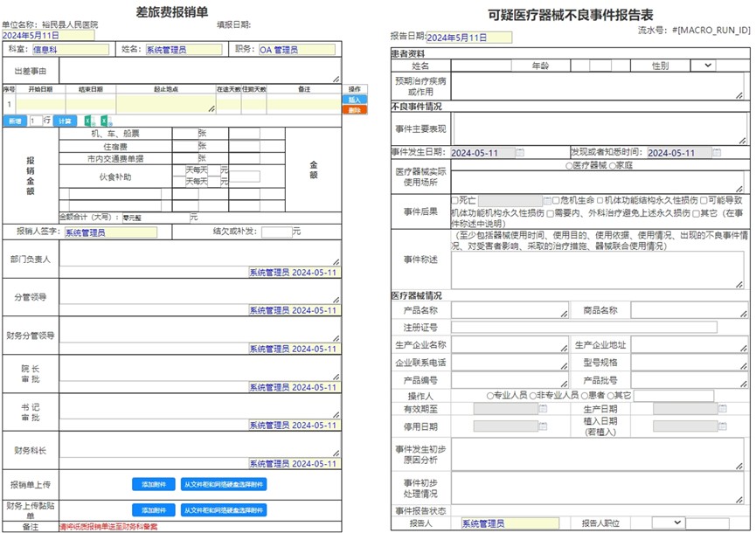Open the calendar picker for 停用日期

(544, 426)
